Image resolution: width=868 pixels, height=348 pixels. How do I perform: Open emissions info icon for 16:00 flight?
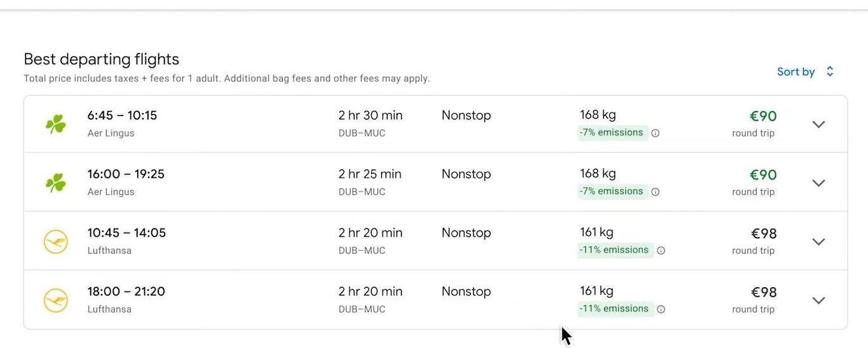pyautogui.click(x=655, y=192)
